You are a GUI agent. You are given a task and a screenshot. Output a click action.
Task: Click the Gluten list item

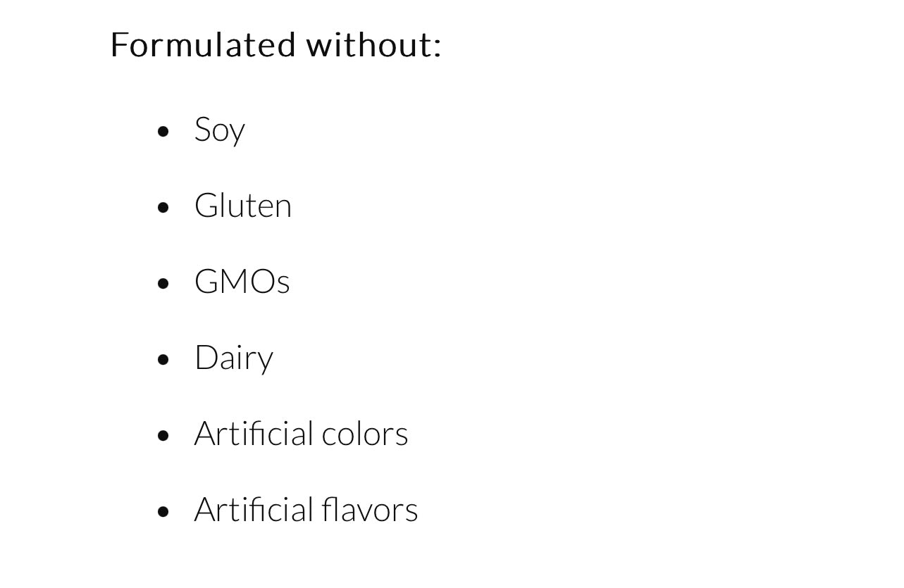[x=243, y=205]
